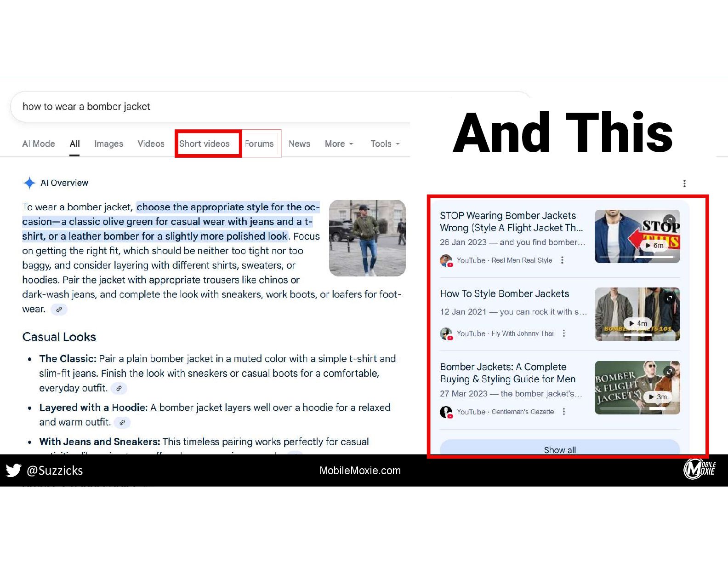Expand the More dropdown menu
This screenshot has width=728, height=563.
click(339, 144)
